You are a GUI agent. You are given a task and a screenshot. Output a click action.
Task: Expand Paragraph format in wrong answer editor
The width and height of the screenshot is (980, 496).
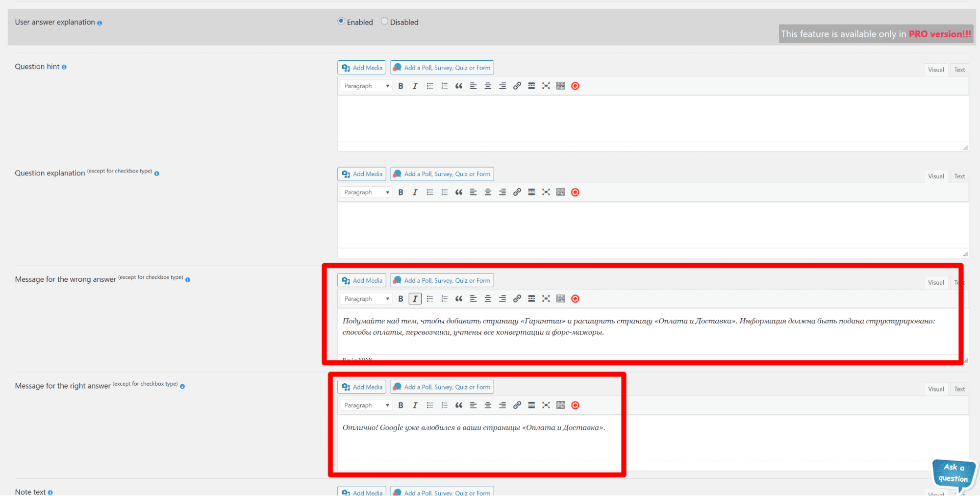coord(366,299)
